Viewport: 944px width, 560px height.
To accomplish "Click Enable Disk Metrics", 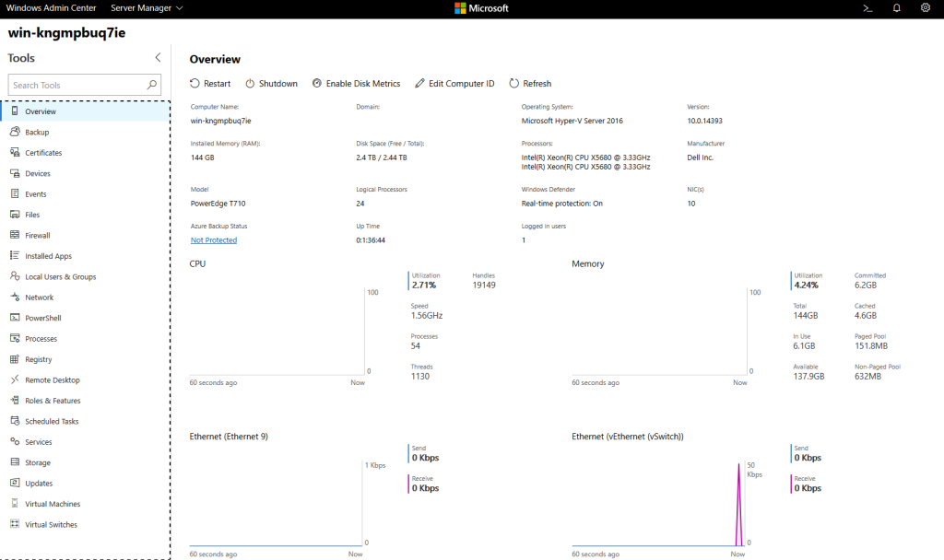I will pos(356,84).
